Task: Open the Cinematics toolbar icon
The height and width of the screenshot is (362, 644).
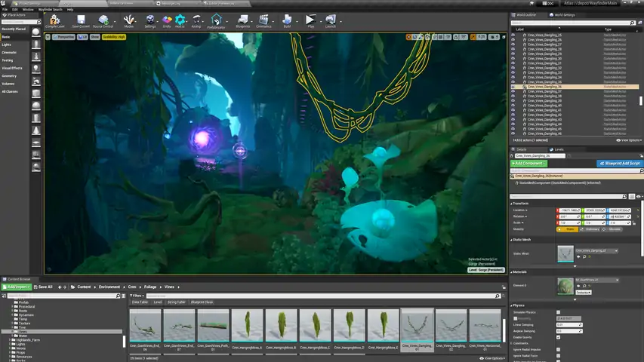Action: 263,20
